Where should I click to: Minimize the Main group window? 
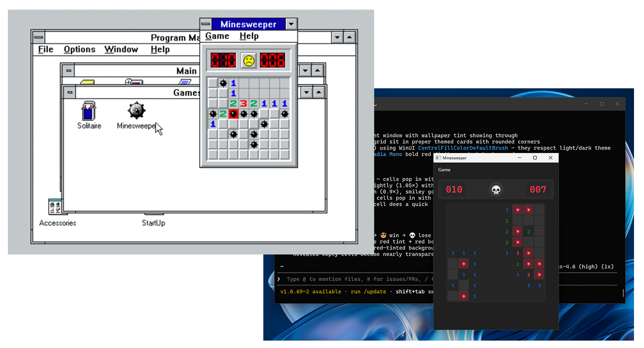coord(306,70)
